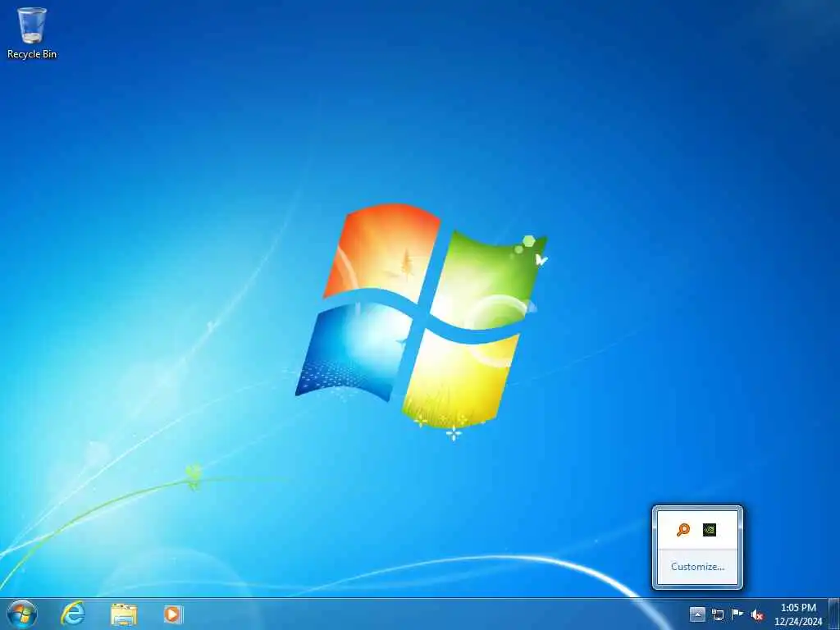This screenshot has width=840, height=630.
Task: Select the Recycle Bin desktop icon
Action: pos(32,32)
